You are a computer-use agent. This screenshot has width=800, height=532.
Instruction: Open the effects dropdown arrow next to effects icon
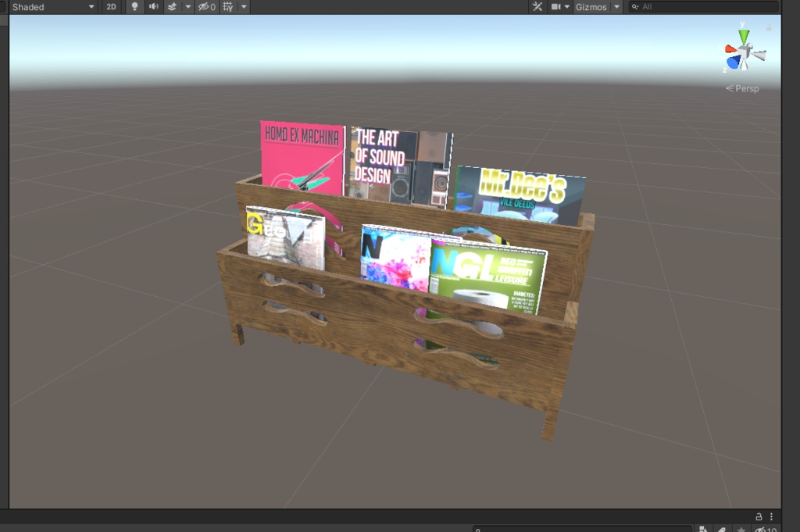187,7
